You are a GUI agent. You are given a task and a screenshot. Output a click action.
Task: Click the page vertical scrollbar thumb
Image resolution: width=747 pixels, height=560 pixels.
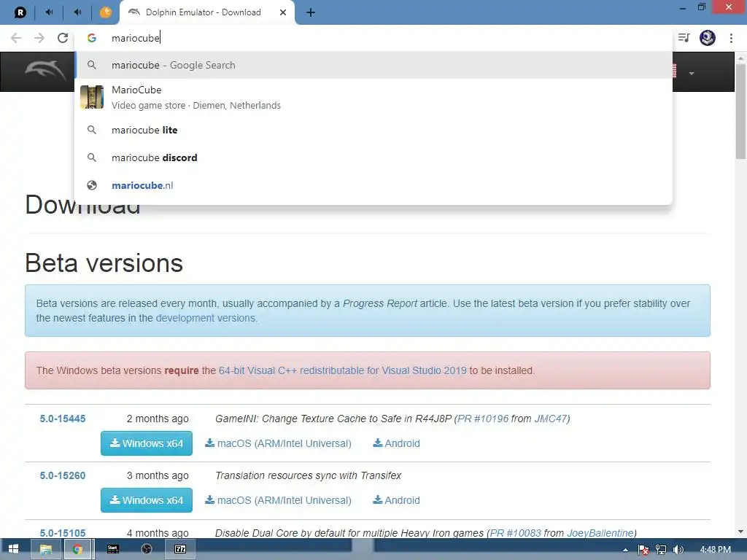click(740, 112)
